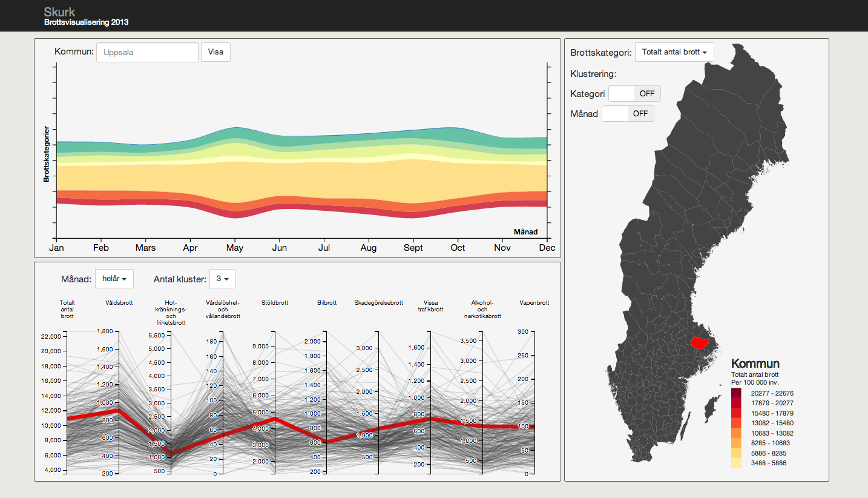The image size is (868, 498).
Task: Open the Månad helår dropdown
Action: coord(114,279)
